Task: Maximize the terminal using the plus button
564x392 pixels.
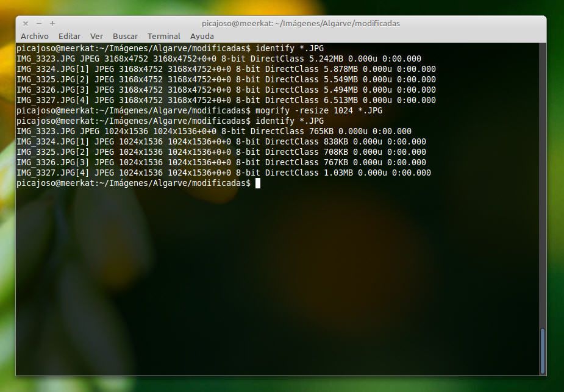Action: click(52, 24)
